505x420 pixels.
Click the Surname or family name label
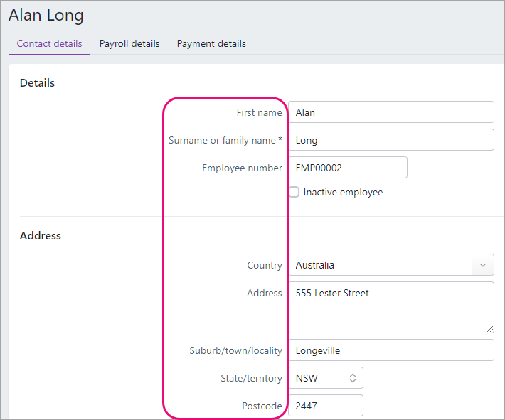(225, 140)
